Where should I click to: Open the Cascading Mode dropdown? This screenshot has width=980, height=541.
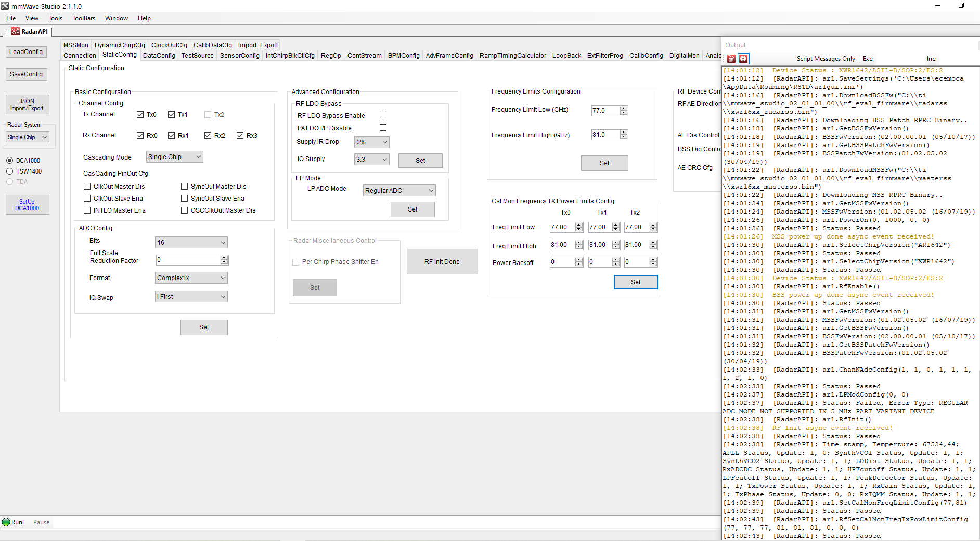click(x=174, y=156)
